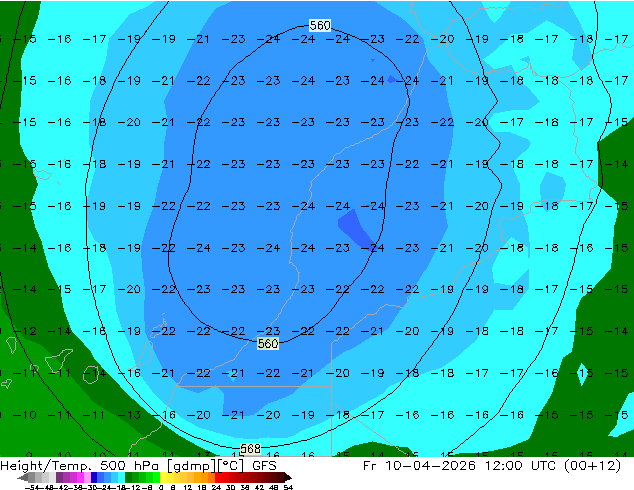
Task: Click the '12:00 UTC' time text
Action: [522, 466]
